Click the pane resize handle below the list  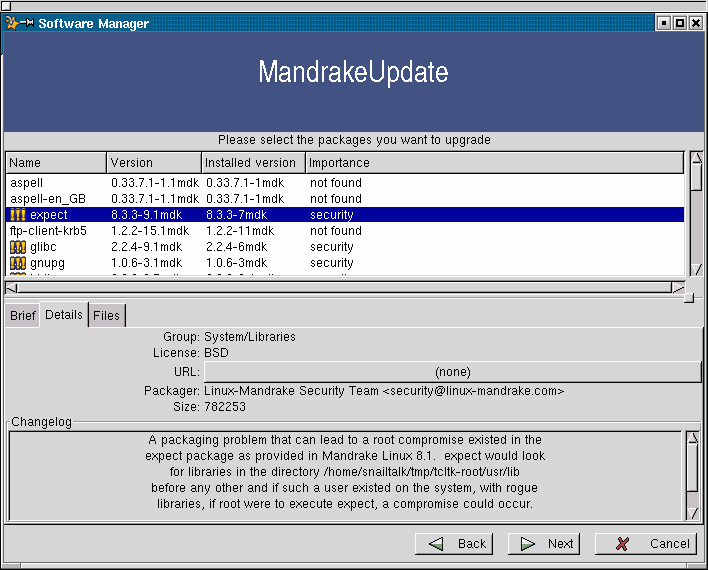click(x=689, y=298)
